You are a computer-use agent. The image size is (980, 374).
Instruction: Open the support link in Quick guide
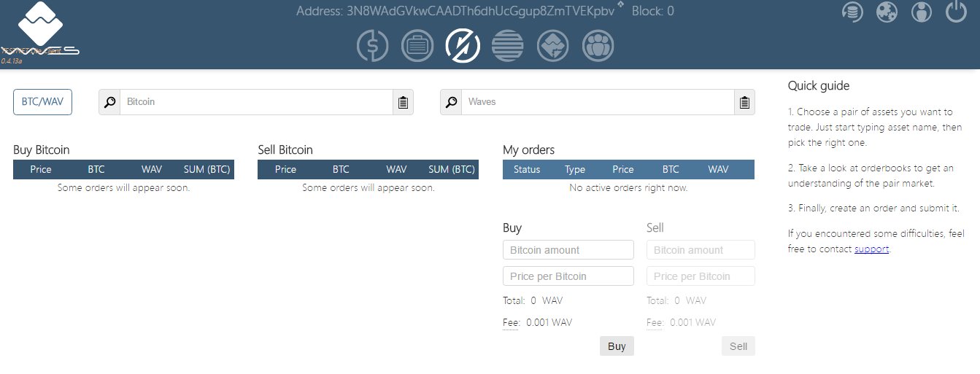pyautogui.click(x=871, y=249)
